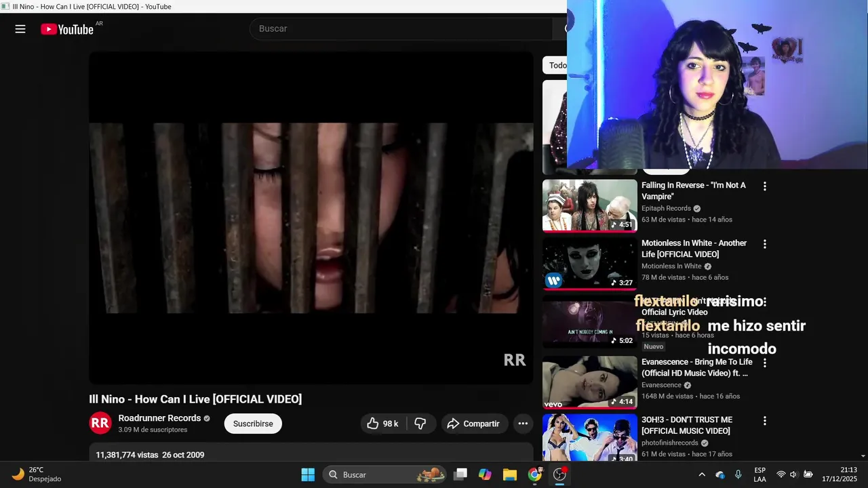
Task: Open the Windows Start menu
Action: click(308, 474)
